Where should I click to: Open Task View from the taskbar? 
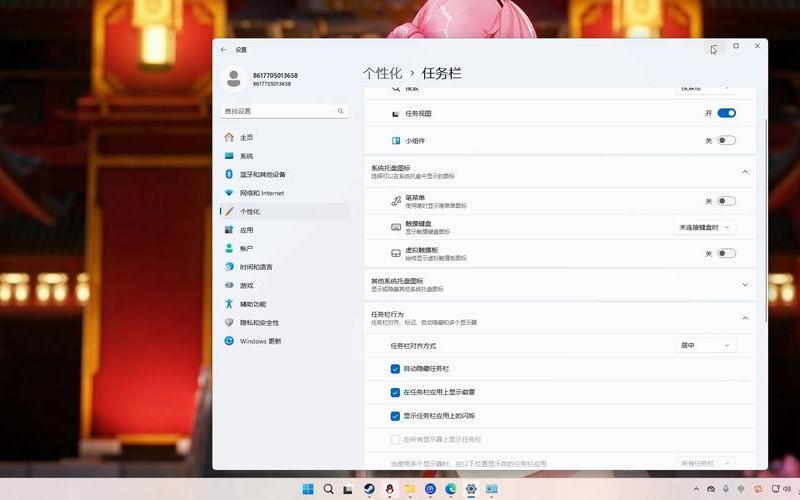(348, 489)
